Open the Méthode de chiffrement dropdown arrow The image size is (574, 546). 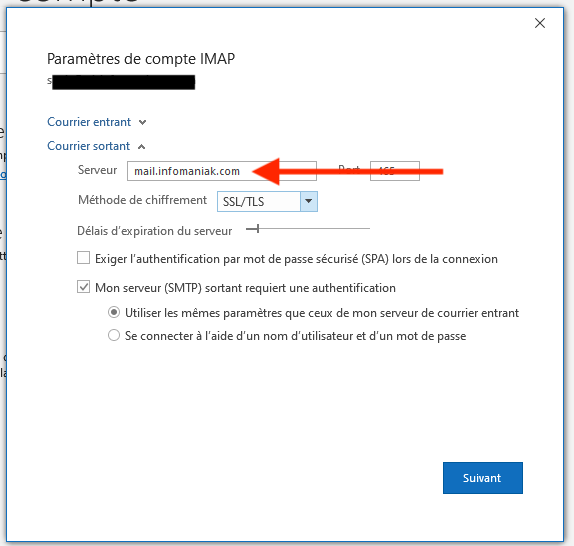point(309,201)
